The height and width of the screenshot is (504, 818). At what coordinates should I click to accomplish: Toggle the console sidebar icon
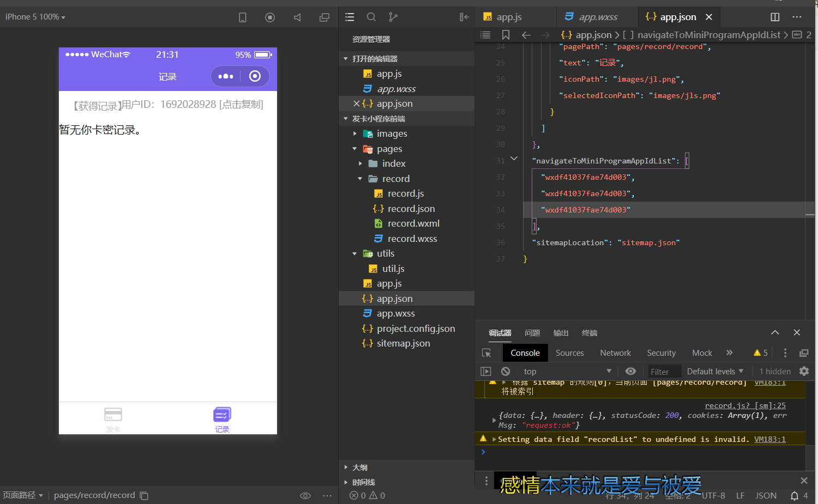(485, 371)
